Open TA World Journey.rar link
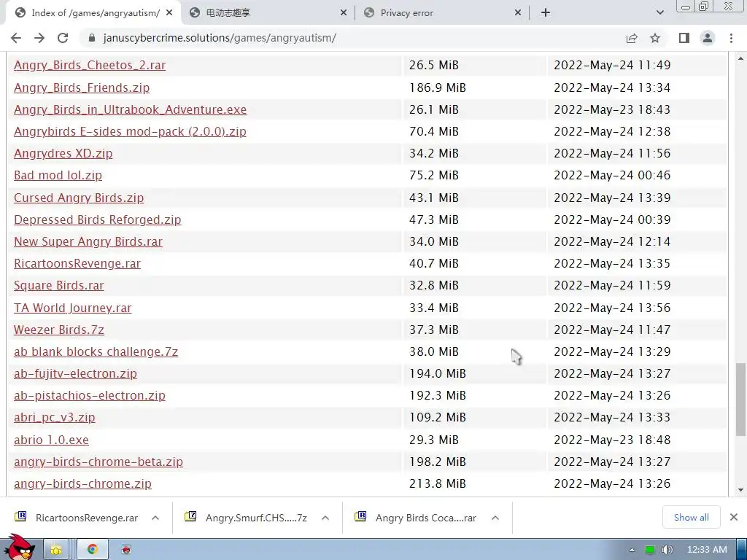The image size is (747, 560). coord(72,308)
